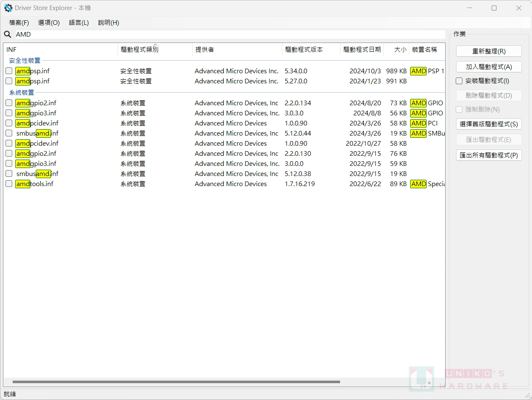Select the date cell 2024/8/20
The image size is (532, 400).
365,103
